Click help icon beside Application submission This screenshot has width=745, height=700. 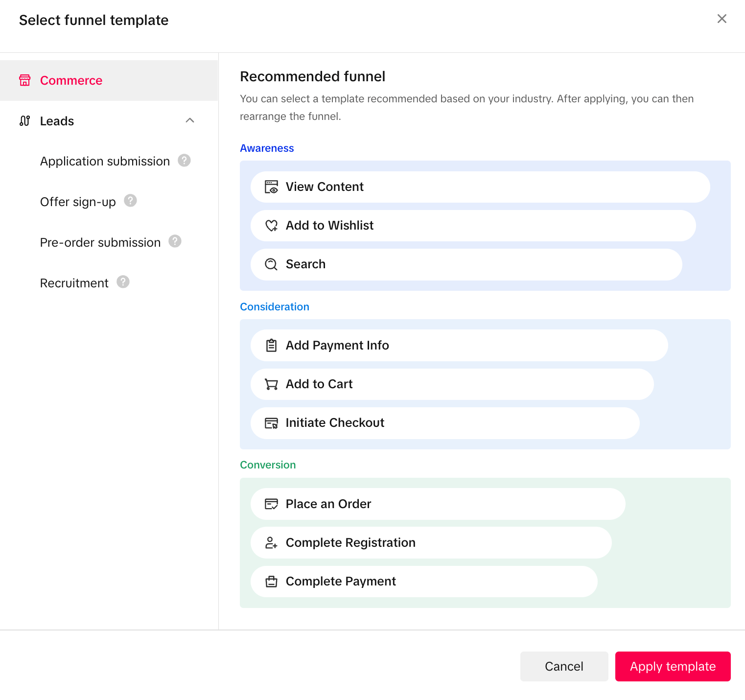point(184,160)
